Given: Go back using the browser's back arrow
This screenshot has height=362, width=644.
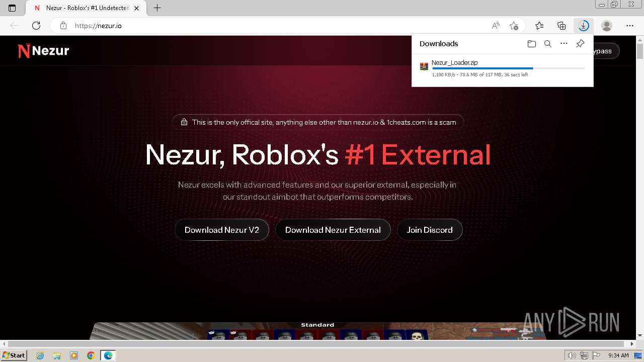Looking at the screenshot, I should [14, 26].
